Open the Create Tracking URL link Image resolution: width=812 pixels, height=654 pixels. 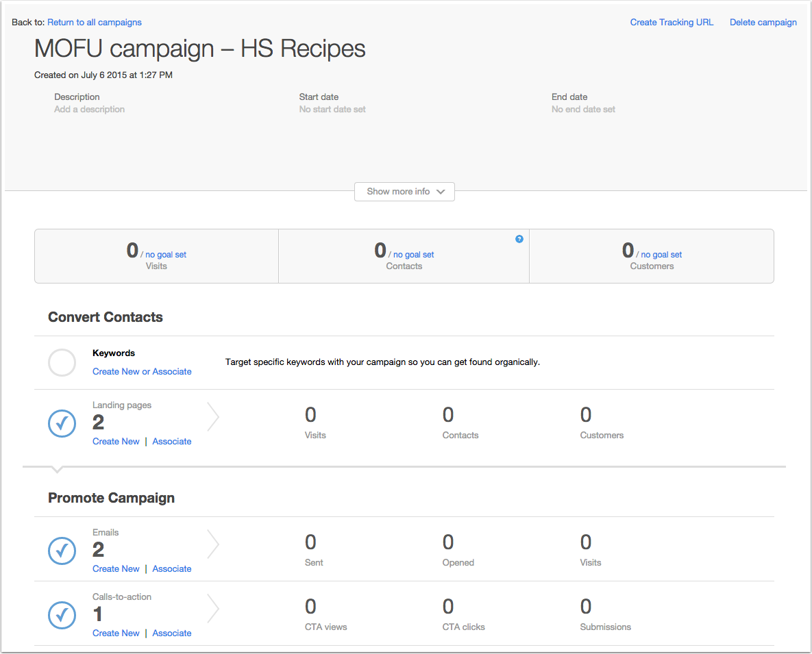(x=672, y=22)
